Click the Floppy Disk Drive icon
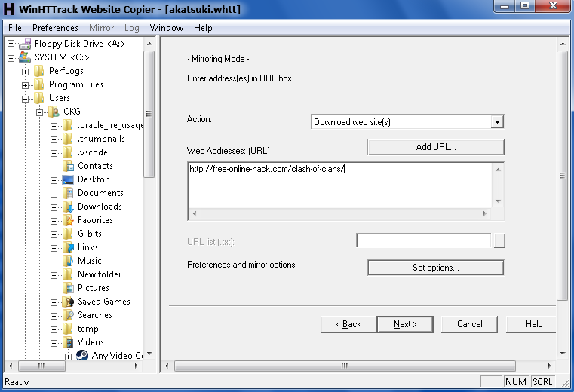The image size is (574, 392). 25,44
